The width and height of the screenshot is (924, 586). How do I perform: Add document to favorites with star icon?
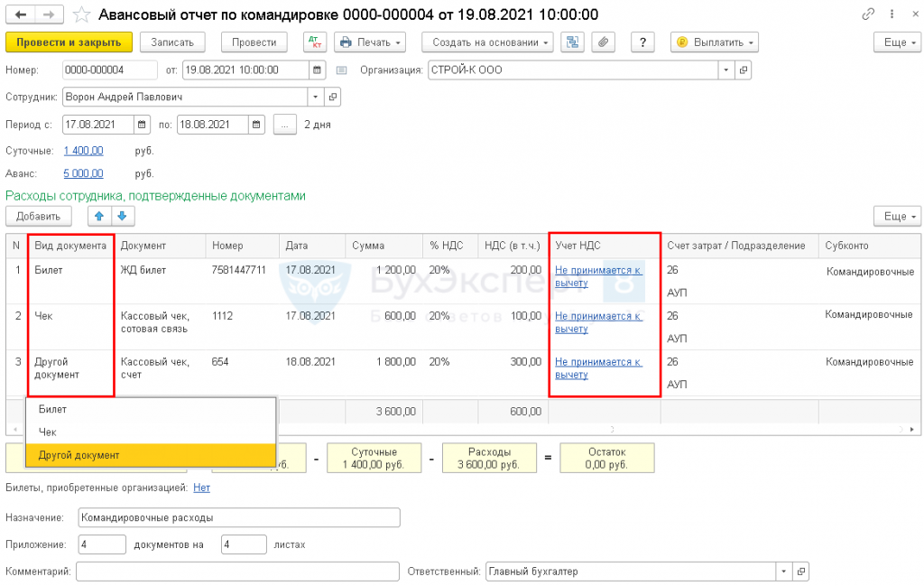pos(81,14)
